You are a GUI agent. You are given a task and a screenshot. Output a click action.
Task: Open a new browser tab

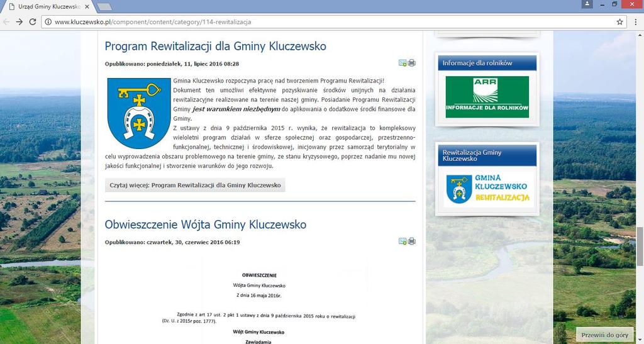coord(104,6)
